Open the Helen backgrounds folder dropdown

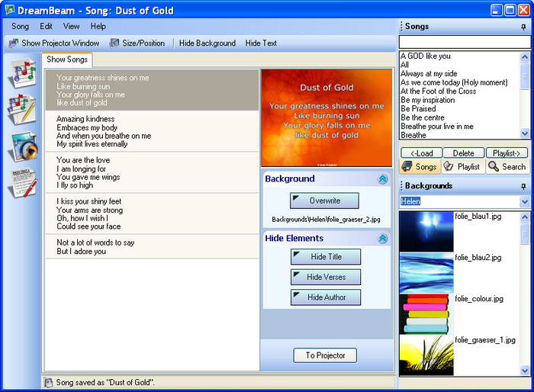[x=525, y=201]
